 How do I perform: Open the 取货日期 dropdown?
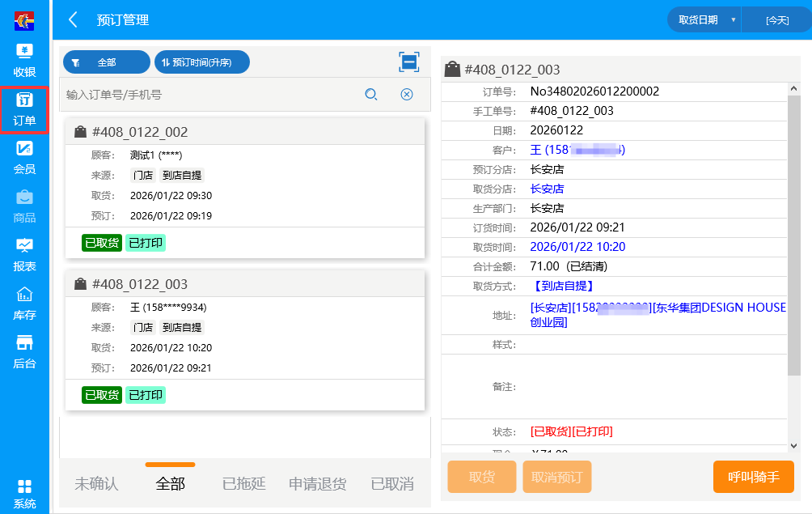704,19
